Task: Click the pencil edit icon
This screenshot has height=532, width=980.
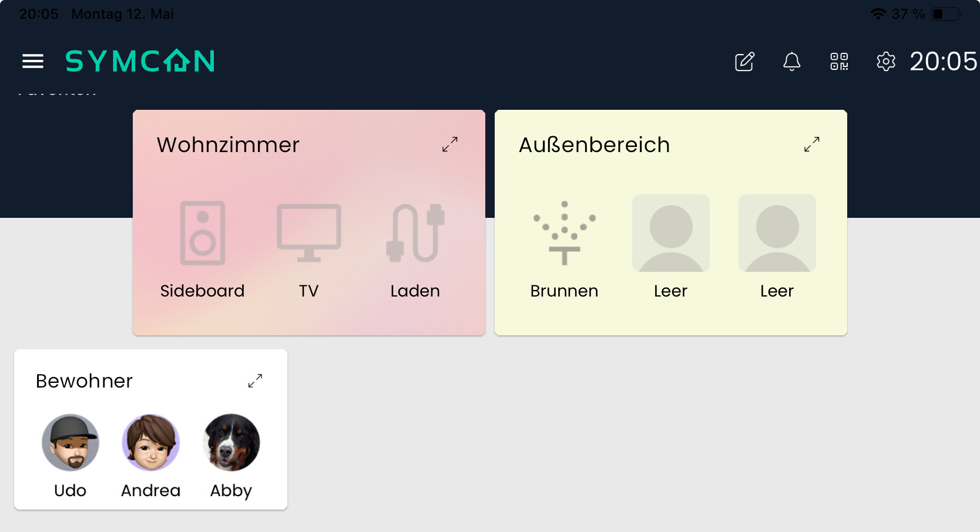Action: click(x=744, y=61)
